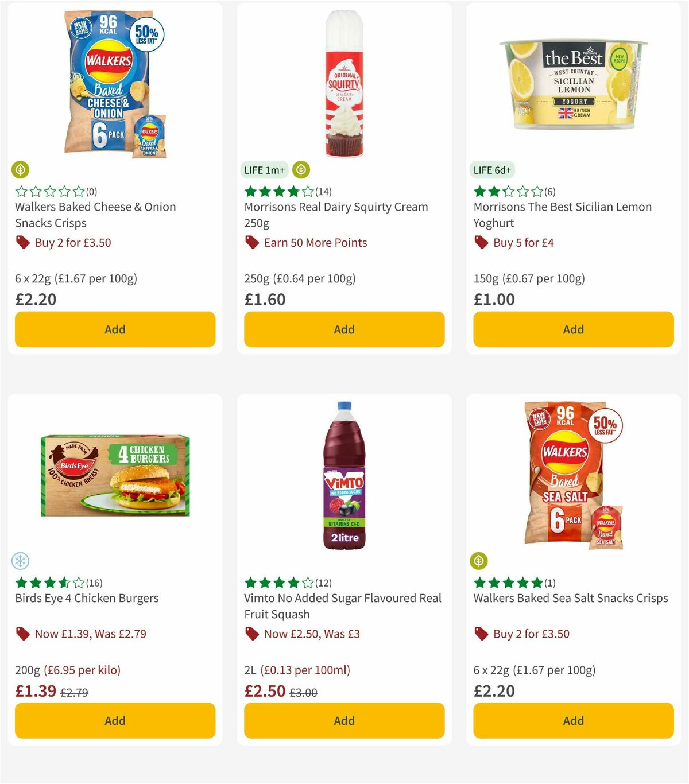The image size is (689, 784).
Task: Click the offer tag icon next to Buy 2 for £3.50
Action: [23, 242]
